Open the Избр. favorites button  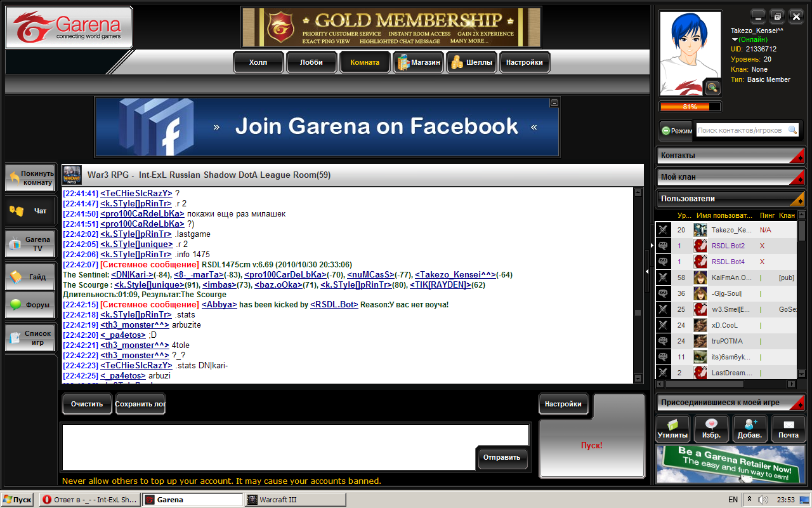[711, 429]
